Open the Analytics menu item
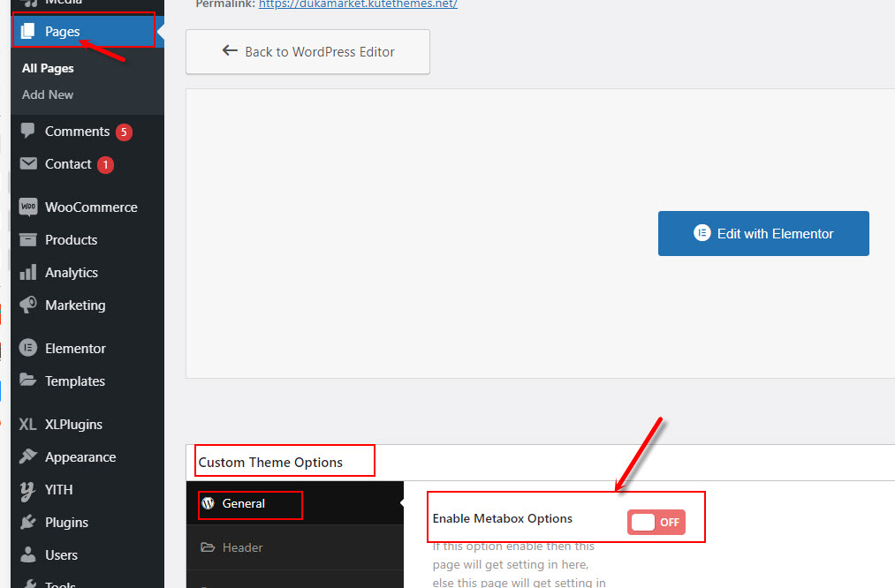 (x=87, y=273)
